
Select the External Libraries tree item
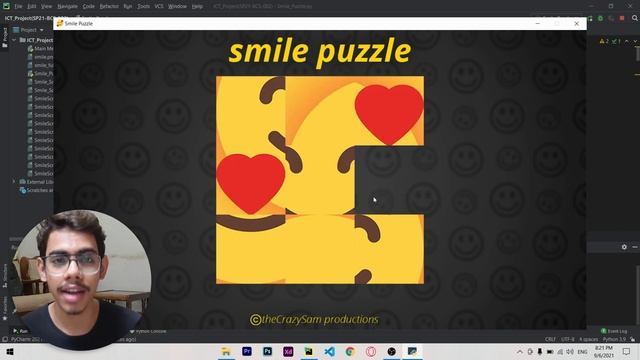point(36,182)
